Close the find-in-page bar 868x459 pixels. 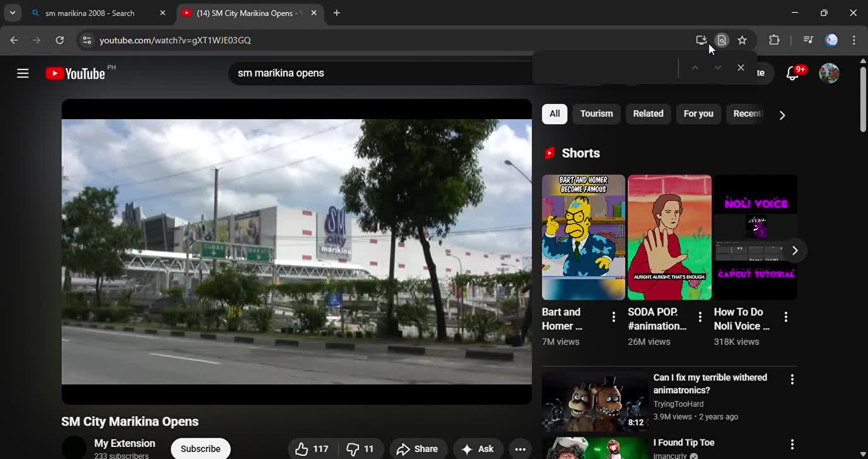[741, 67]
